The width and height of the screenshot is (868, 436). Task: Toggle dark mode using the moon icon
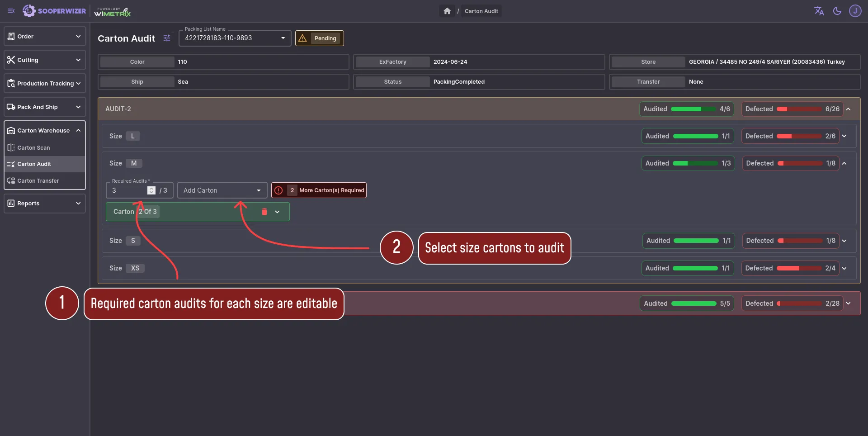837,11
